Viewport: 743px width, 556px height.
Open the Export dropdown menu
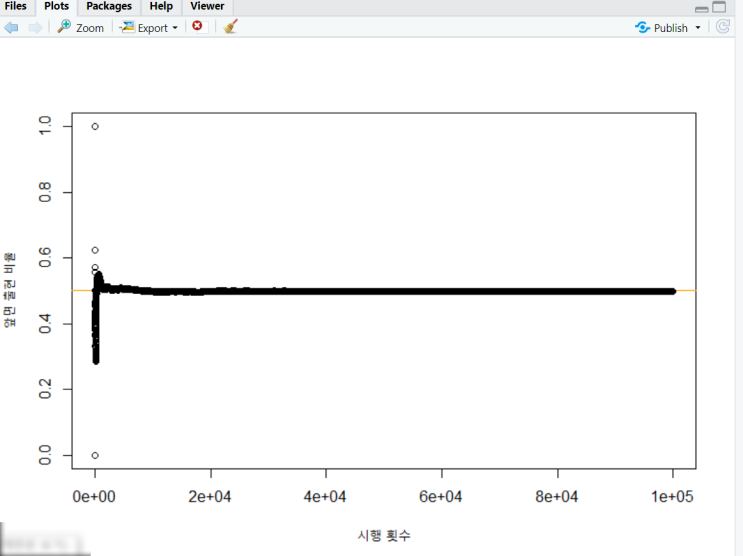(x=149, y=27)
